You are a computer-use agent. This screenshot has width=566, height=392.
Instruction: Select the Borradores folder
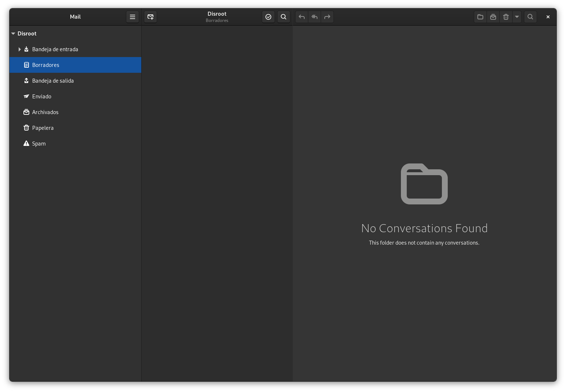coord(75,65)
